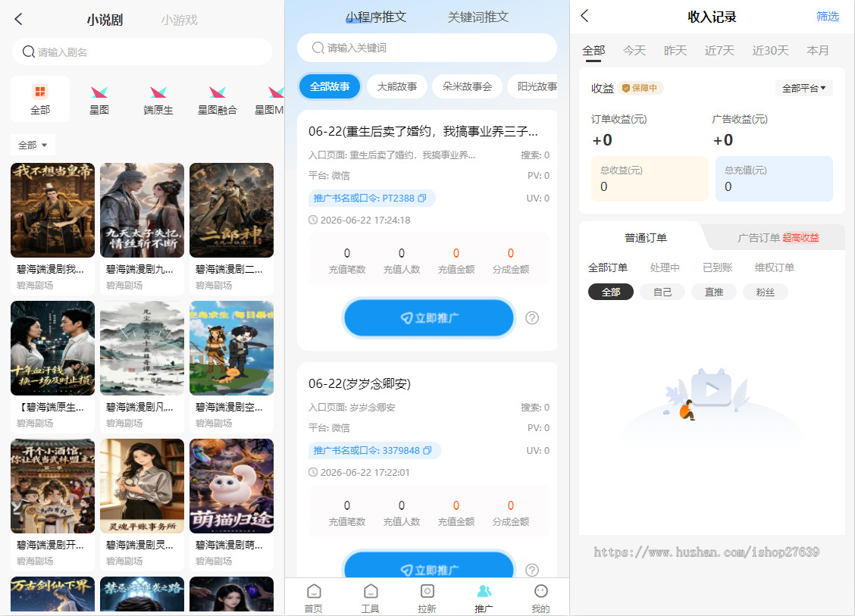Select the 全部 grid category icon
The width and height of the screenshot is (855, 616).
tap(40, 91)
